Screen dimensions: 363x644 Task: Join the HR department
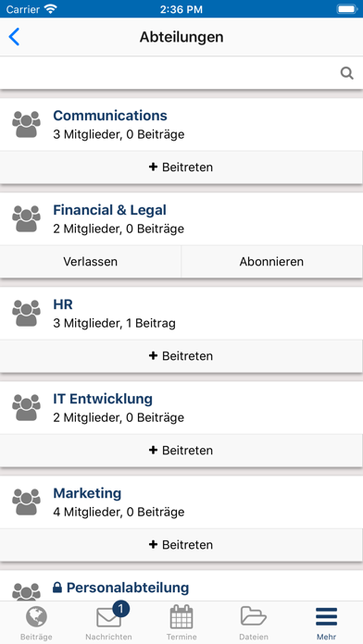pos(181,356)
